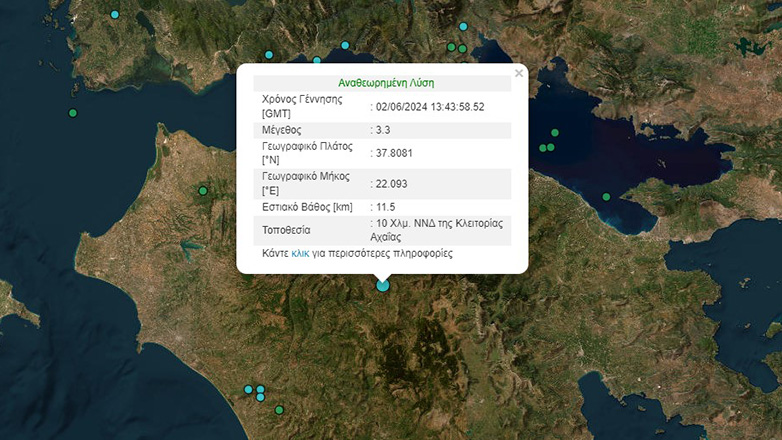Click the 'Μέγεθος' label
Viewport: 782px width, 440px height.
282,130
